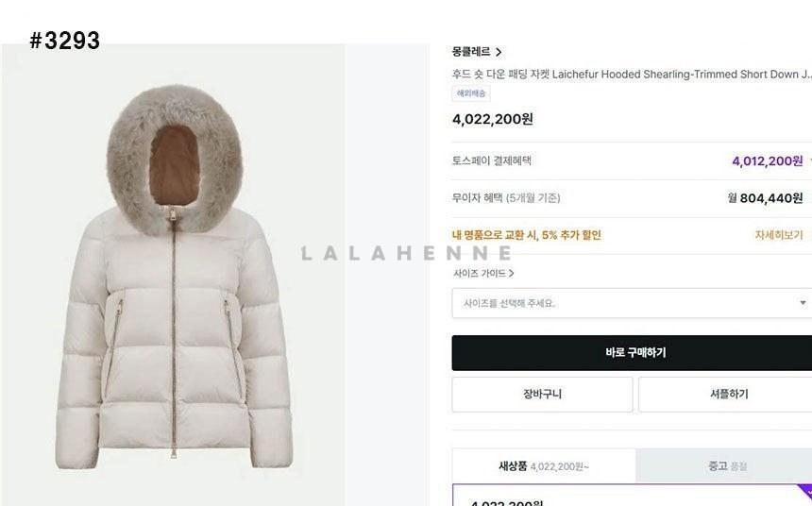Click the 4,012,200원 Toss Pay price
The width and height of the screenshot is (812, 506).
[768, 161]
